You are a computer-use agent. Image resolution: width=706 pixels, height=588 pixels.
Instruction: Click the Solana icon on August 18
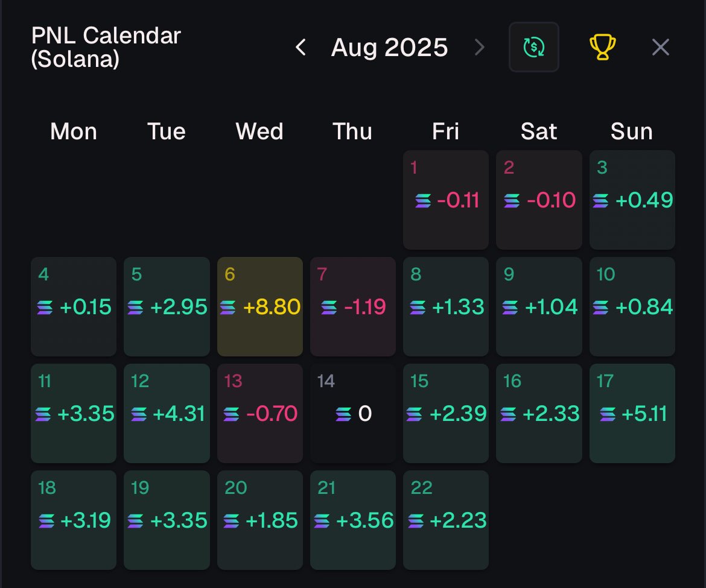click(x=46, y=521)
